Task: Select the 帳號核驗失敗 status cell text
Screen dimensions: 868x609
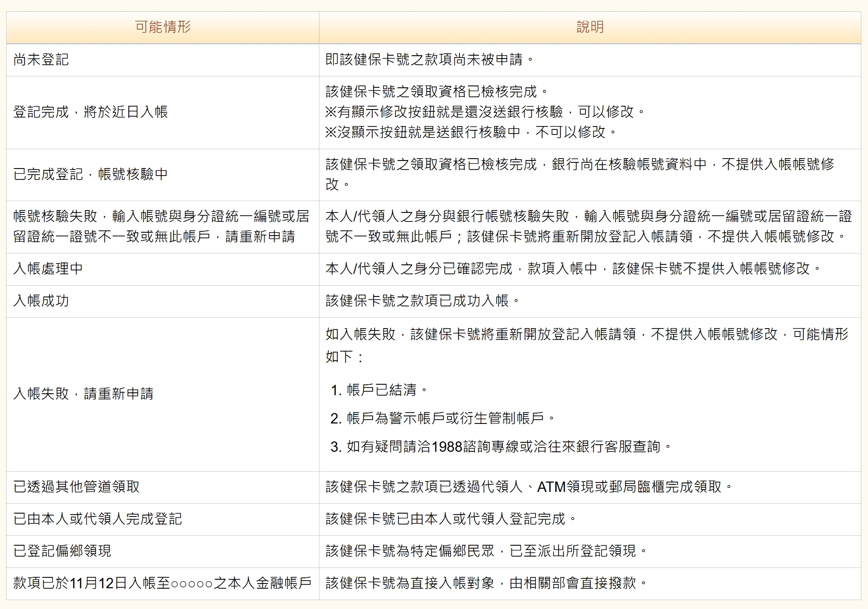Action: pyautogui.click(x=161, y=226)
